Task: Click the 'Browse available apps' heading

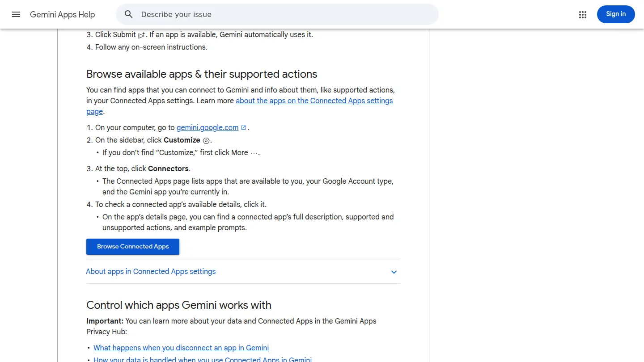Action: tap(202, 74)
